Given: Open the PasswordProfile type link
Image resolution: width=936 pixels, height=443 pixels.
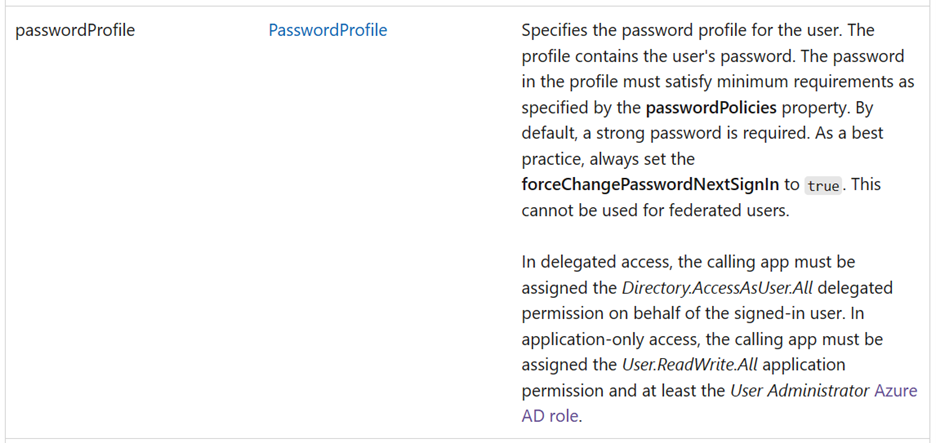Looking at the screenshot, I should [327, 30].
